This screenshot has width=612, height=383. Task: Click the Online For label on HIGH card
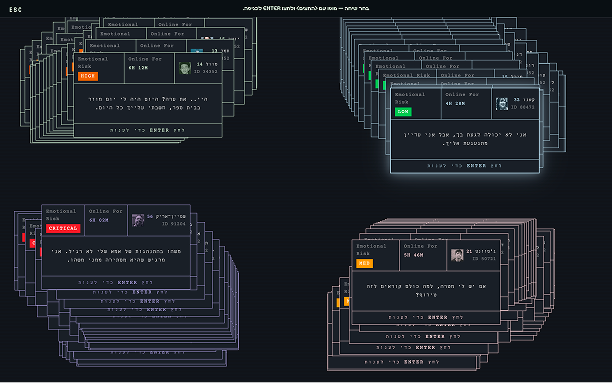click(x=145, y=59)
